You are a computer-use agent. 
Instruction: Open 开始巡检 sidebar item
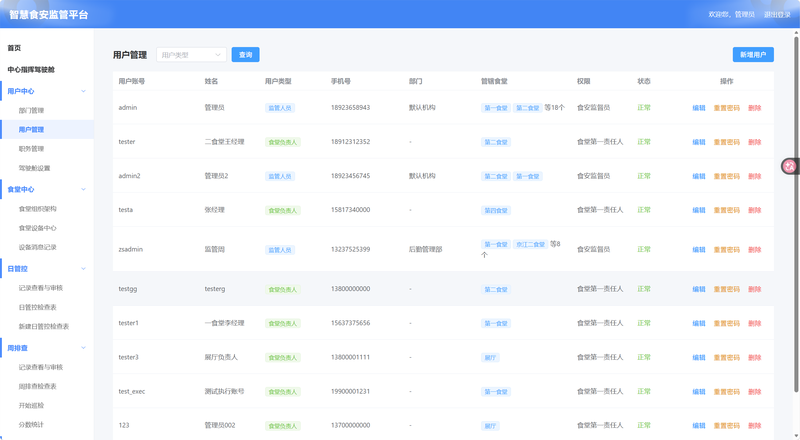(x=31, y=405)
